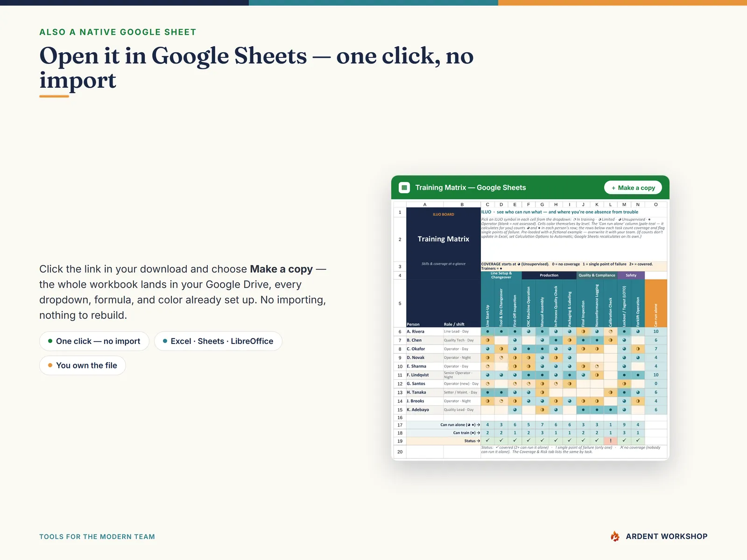Click the role cell 'Operator (new) · Day'
The image size is (747, 560).
click(x=462, y=384)
